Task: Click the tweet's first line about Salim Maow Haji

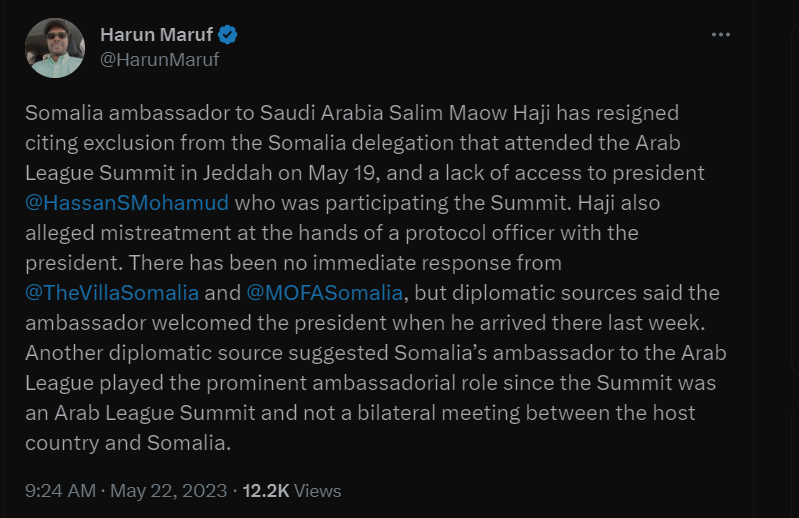Action: (352, 113)
